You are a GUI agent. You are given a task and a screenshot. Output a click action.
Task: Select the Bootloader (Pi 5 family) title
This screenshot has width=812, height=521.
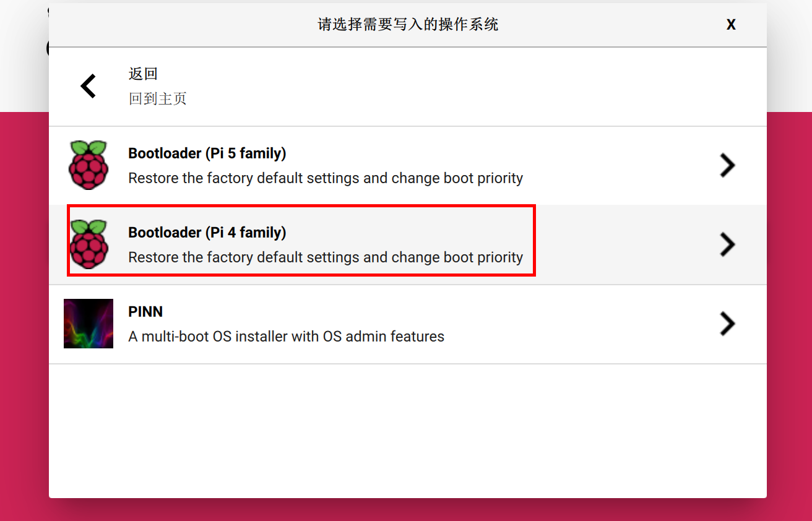[x=207, y=153]
